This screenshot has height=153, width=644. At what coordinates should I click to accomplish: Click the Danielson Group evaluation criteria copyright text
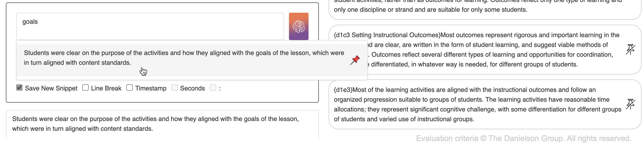[x=524, y=138]
